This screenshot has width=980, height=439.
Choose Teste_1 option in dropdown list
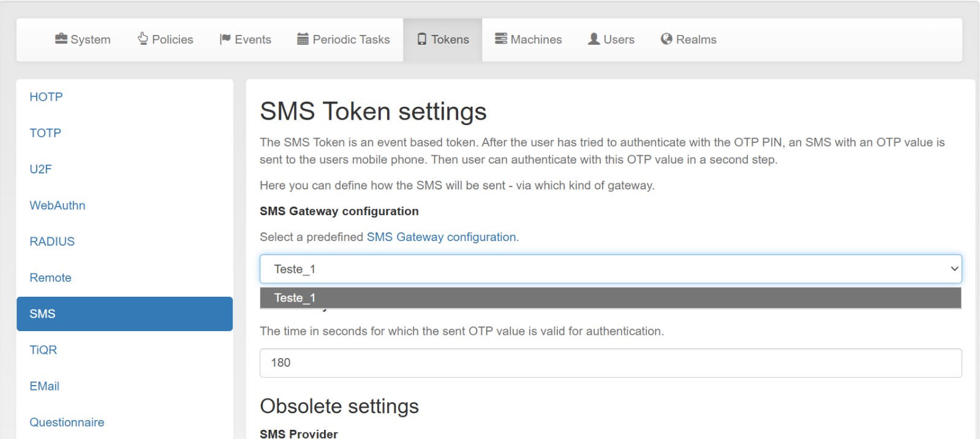pos(610,298)
